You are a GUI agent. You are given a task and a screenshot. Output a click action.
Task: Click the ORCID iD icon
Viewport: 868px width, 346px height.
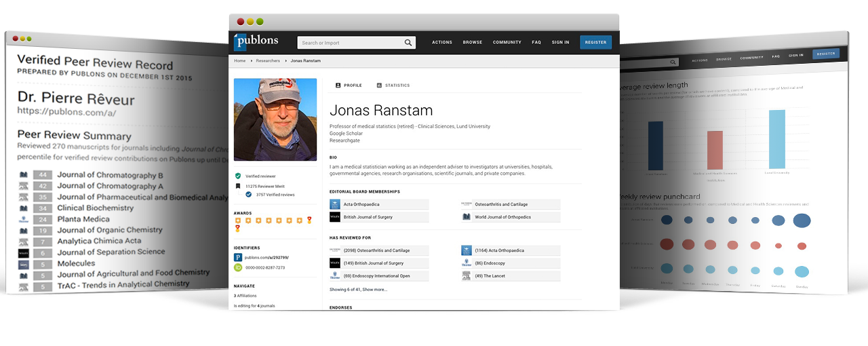tap(238, 268)
